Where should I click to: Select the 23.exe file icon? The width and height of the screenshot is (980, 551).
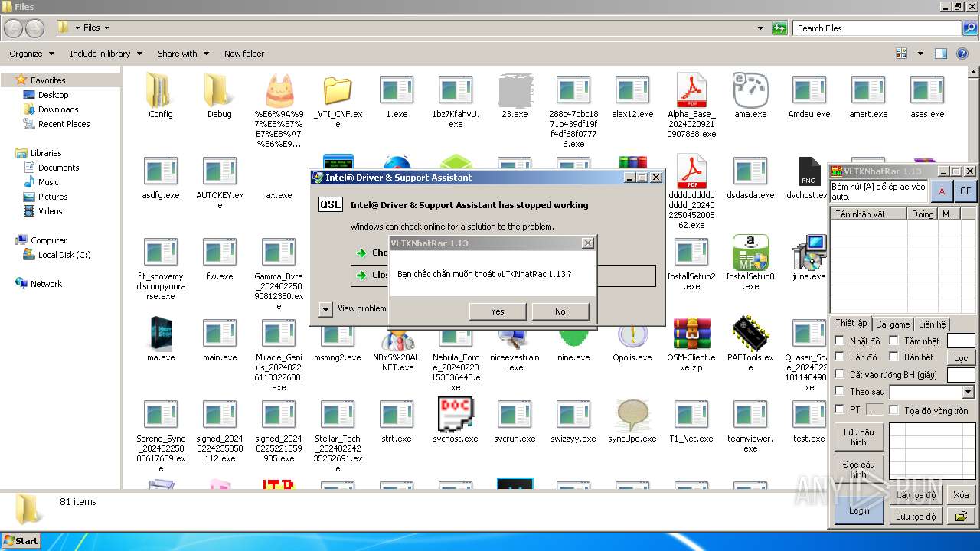coord(514,90)
